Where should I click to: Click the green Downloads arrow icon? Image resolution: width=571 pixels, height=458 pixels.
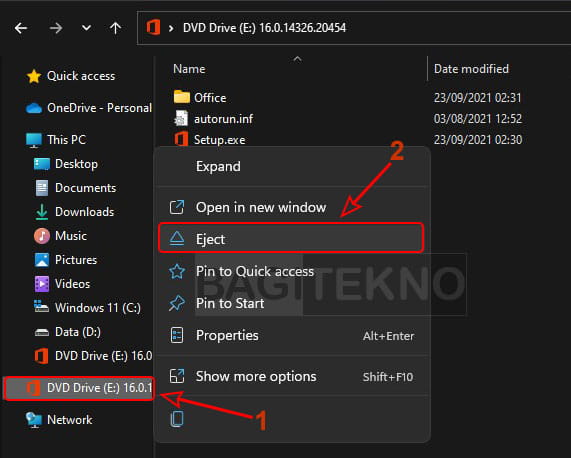(42, 212)
